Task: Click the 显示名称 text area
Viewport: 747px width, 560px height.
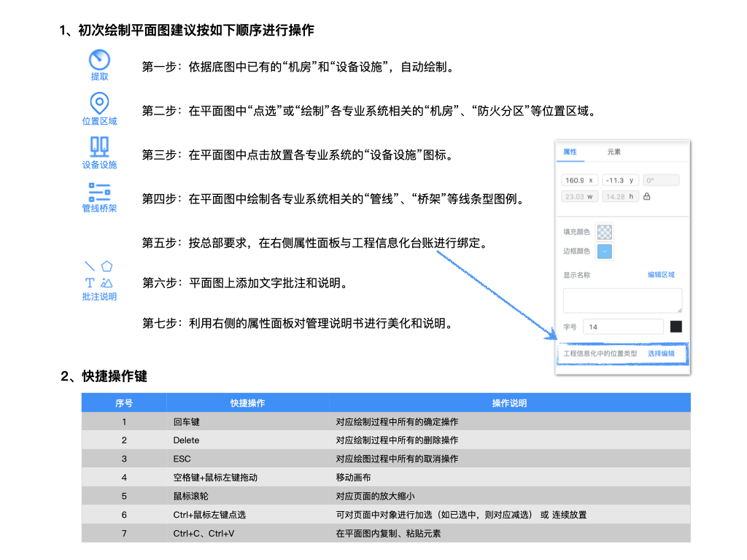Action: coord(622,300)
